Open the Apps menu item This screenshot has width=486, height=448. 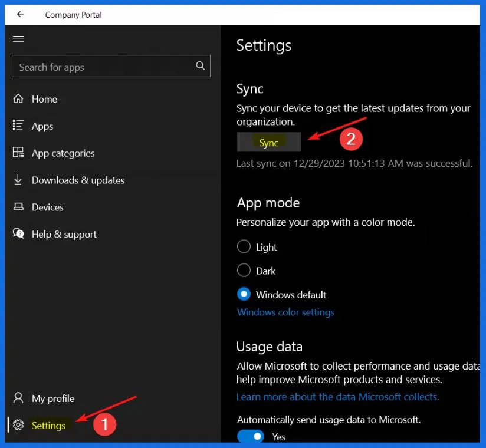pos(42,126)
